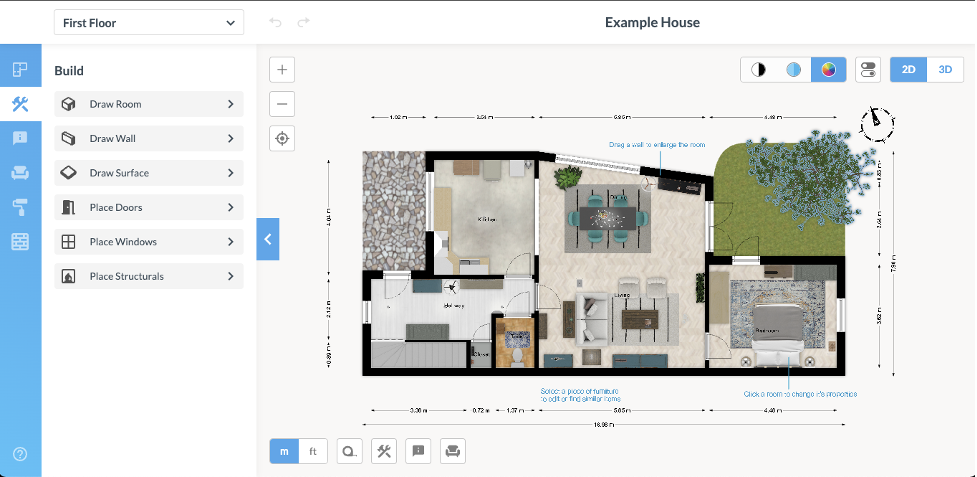
Task: Select the cobblestone patio surface
Action: click(x=394, y=212)
